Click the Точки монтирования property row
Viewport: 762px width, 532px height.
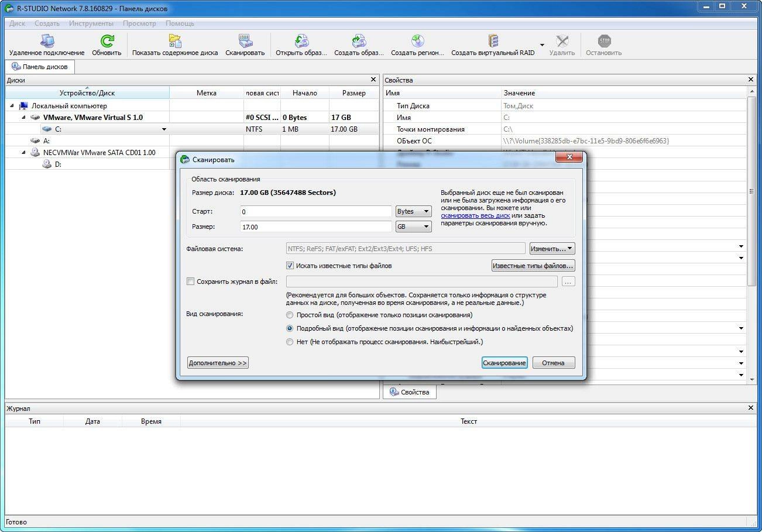tap(565, 129)
